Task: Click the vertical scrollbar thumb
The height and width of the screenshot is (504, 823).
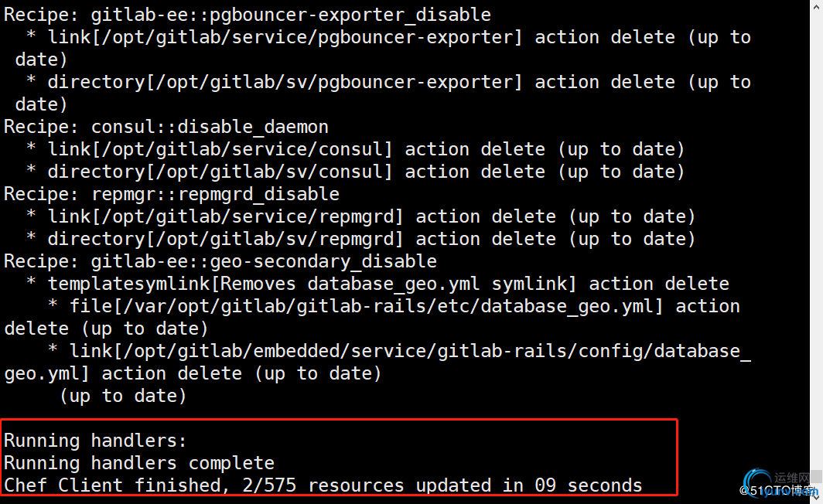Action: pyautogui.click(x=815, y=475)
